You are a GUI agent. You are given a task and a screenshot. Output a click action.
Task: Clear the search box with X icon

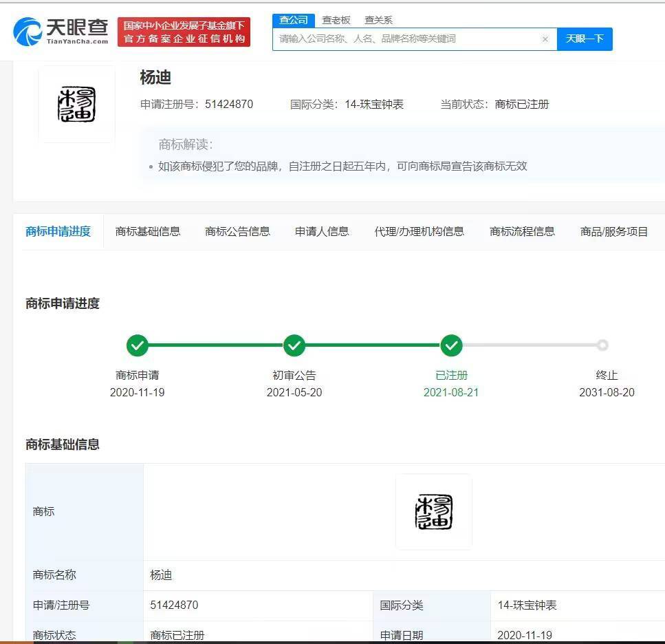point(545,39)
